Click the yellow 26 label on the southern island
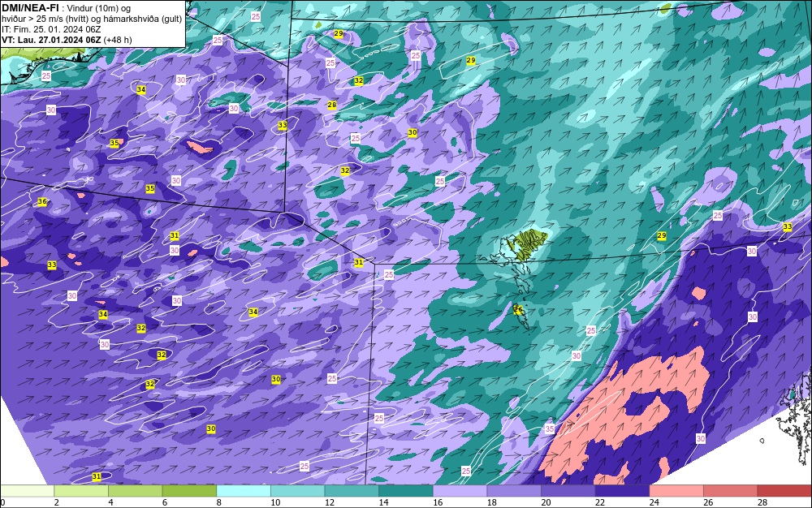 [x=518, y=309]
